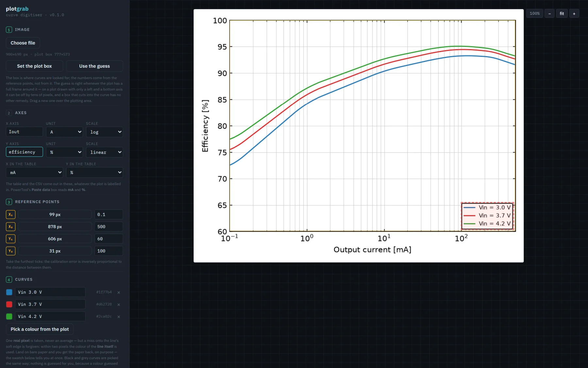The width and height of the screenshot is (588, 368).
Task: Click the step 2 AXES section badge
Action: pyautogui.click(x=9, y=113)
